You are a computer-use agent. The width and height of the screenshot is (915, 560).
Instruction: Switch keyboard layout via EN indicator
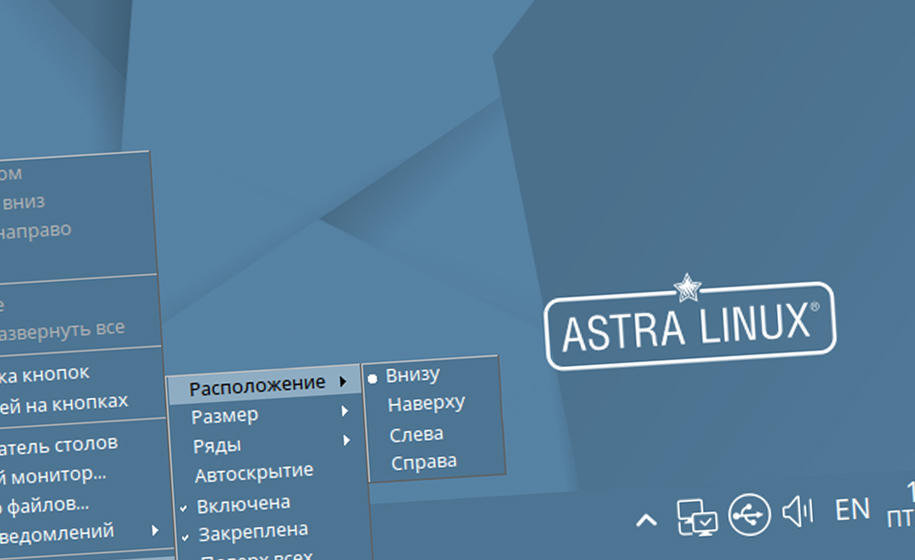click(x=852, y=509)
